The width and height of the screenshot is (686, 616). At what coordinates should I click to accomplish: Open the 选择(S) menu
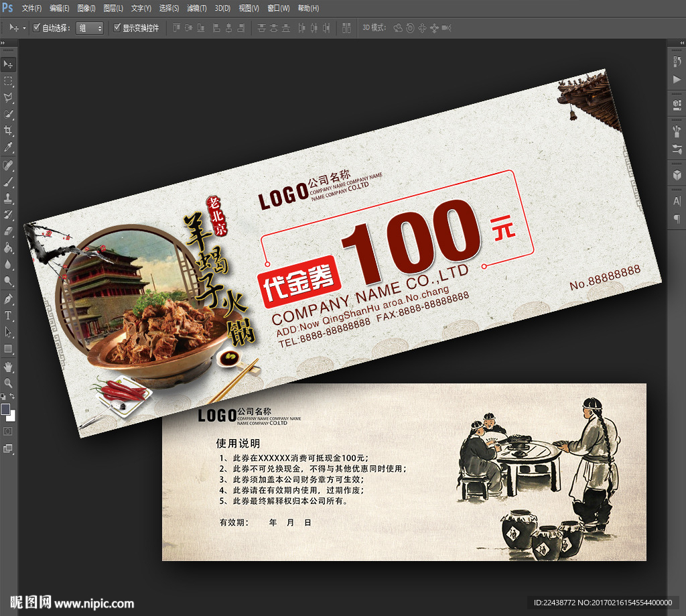(169, 8)
